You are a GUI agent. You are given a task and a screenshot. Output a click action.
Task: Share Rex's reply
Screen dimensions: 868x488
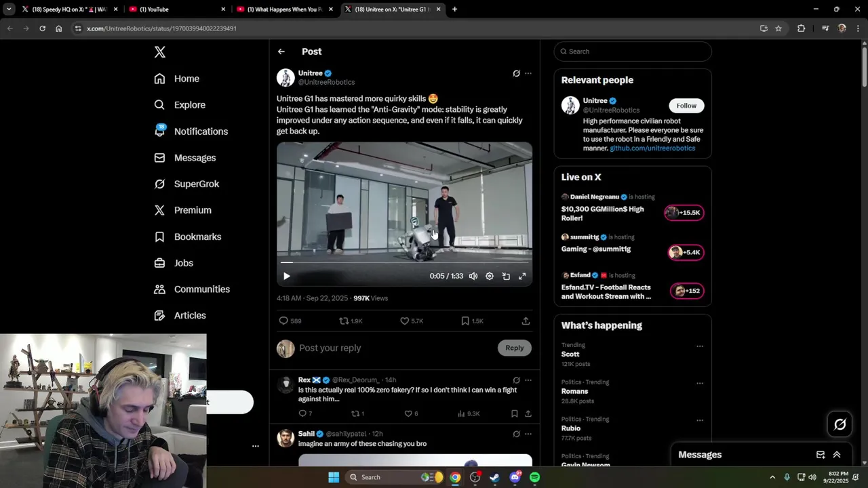pyautogui.click(x=528, y=413)
